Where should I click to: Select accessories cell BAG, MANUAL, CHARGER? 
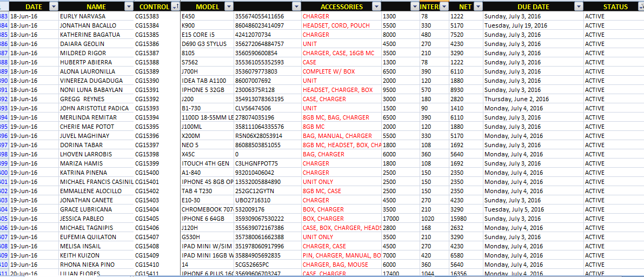point(341,136)
